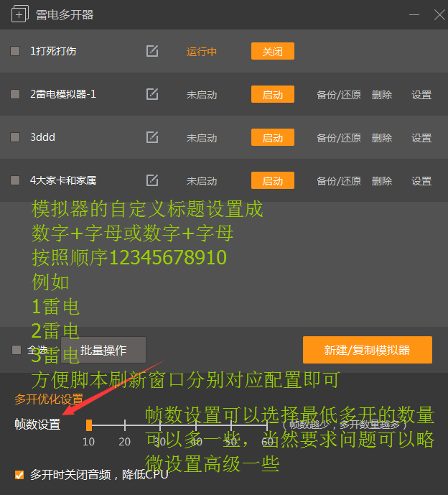Image resolution: width=448 pixels, height=495 pixels.
Task: Delete the 2雷电模拟器-1 instance
Action: pos(382,95)
